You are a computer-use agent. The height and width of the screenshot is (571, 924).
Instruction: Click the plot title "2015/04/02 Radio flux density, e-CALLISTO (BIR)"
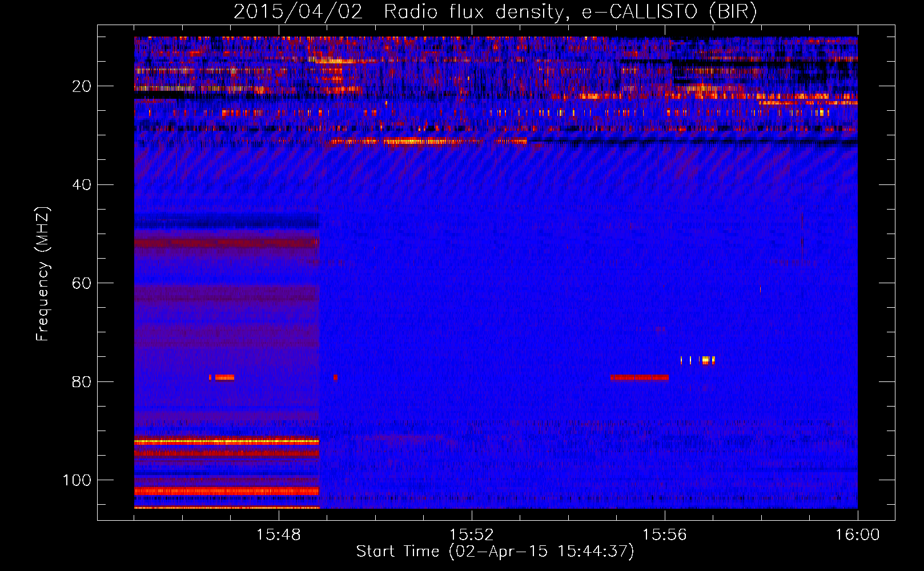tap(495, 11)
